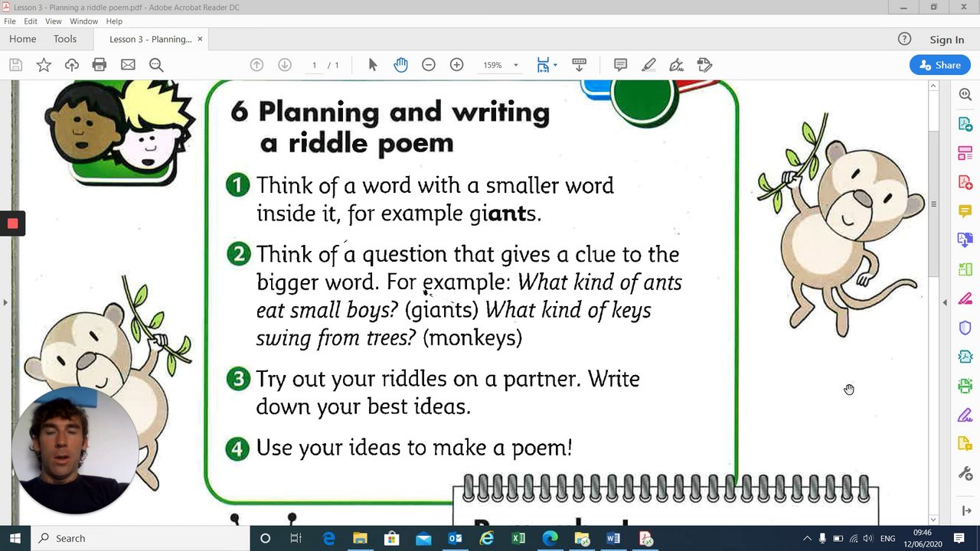980x551 pixels.
Task: Open the help question mark icon
Action: click(904, 39)
